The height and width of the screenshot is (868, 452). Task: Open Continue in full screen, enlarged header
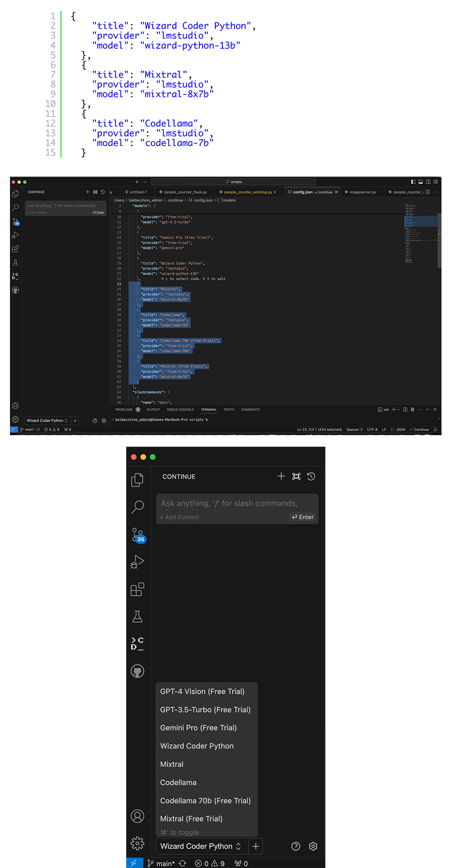[x=296, y=476]
